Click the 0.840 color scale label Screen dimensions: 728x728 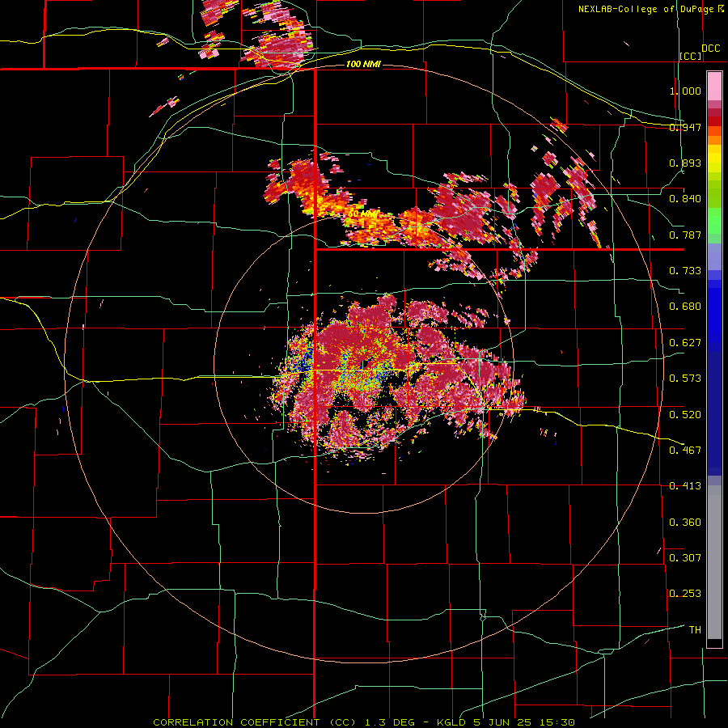coord(685,199)
